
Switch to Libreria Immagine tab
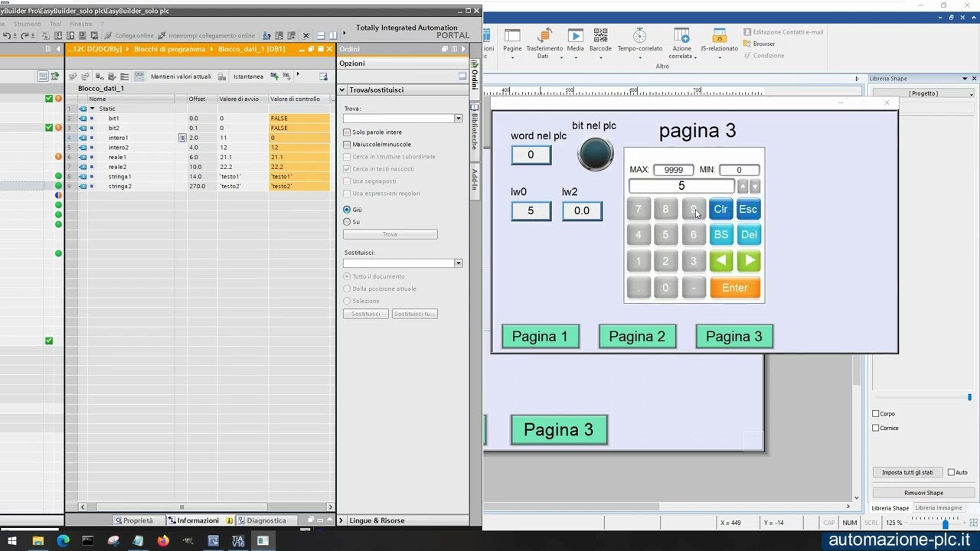click(938, 508)
